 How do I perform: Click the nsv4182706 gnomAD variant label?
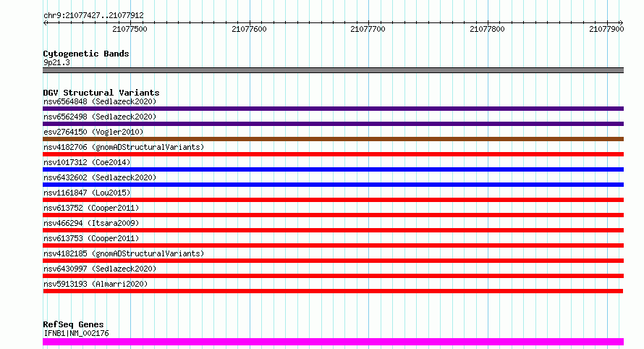[x=124, y=147]
